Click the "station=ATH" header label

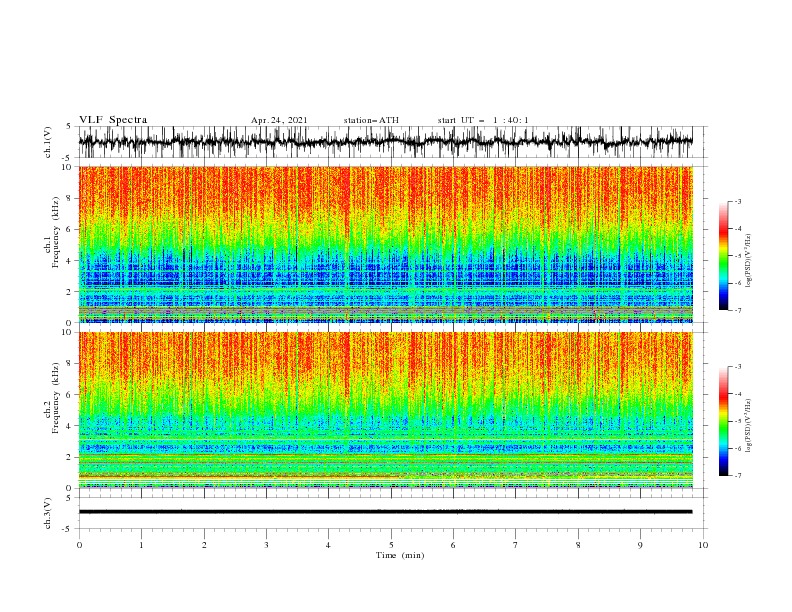point(371,120)
